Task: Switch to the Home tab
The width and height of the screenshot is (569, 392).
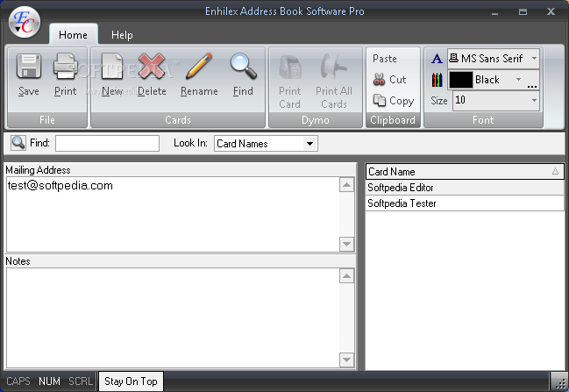Action: [x=73, y=35]
